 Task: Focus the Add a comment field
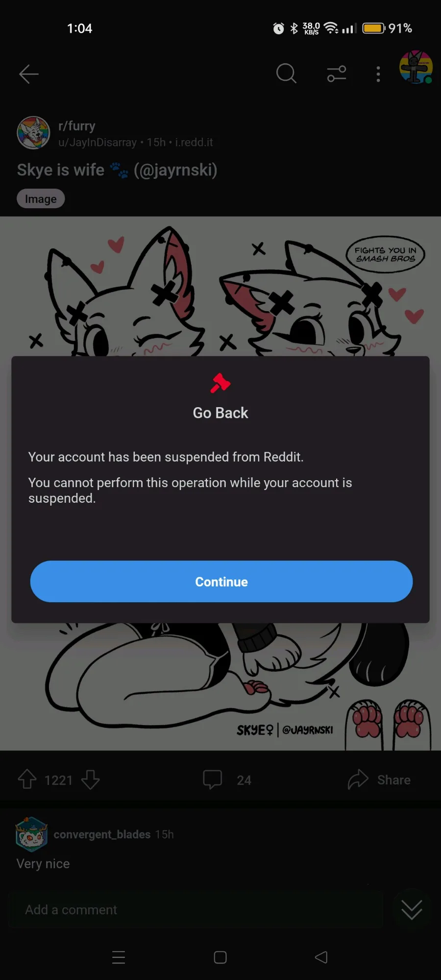click(196, 910)
